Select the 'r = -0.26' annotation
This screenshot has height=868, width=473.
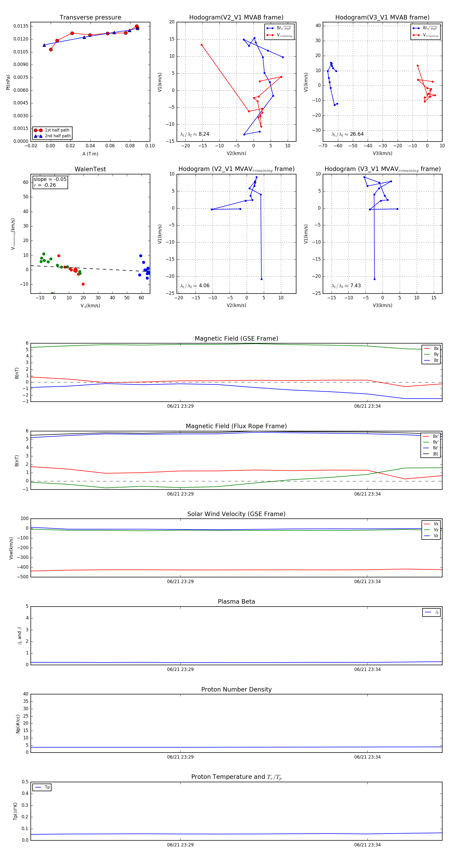(45, 185)
